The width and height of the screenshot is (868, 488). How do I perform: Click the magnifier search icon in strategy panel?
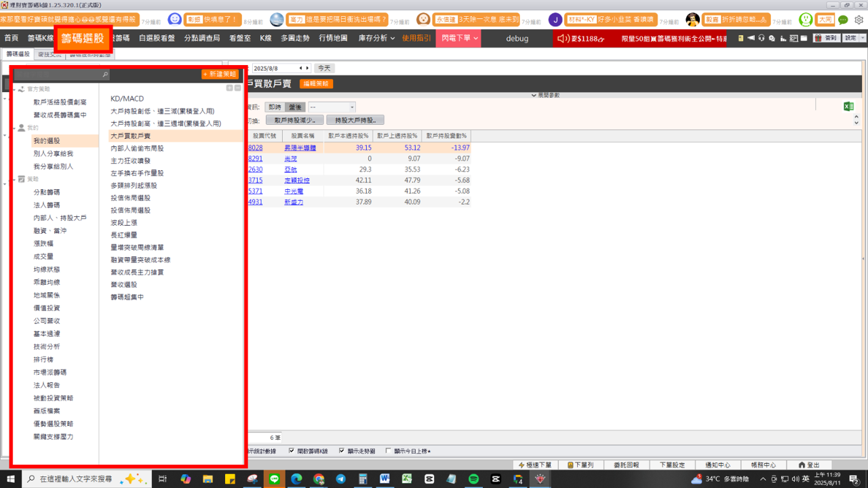(105, 75)
